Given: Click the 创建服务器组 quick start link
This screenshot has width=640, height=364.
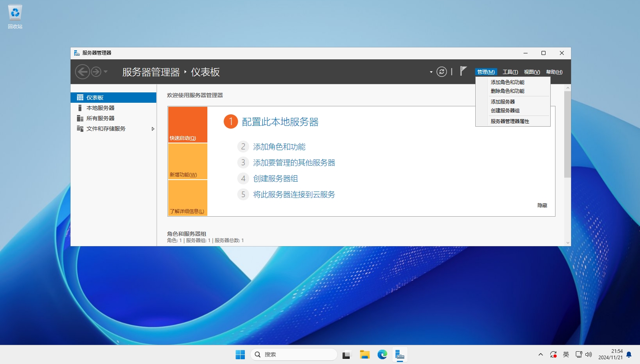Looking at the screenshot, I should 276,178.
